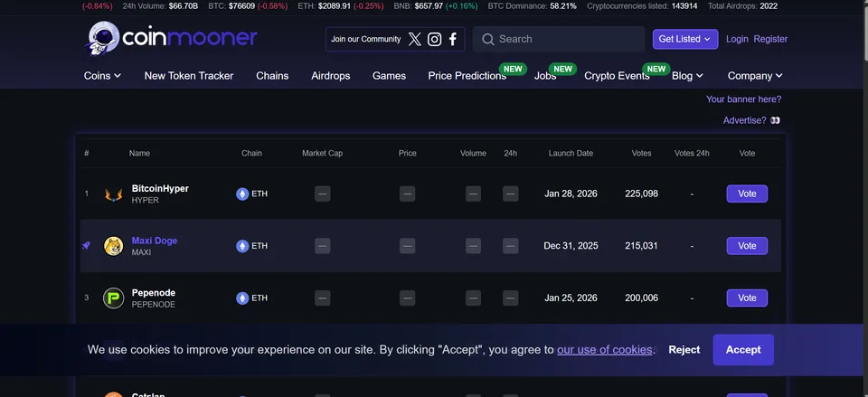This screenshot has width=868, height=397.
Task: Open the Games menu item
Action: coord(389,76)
